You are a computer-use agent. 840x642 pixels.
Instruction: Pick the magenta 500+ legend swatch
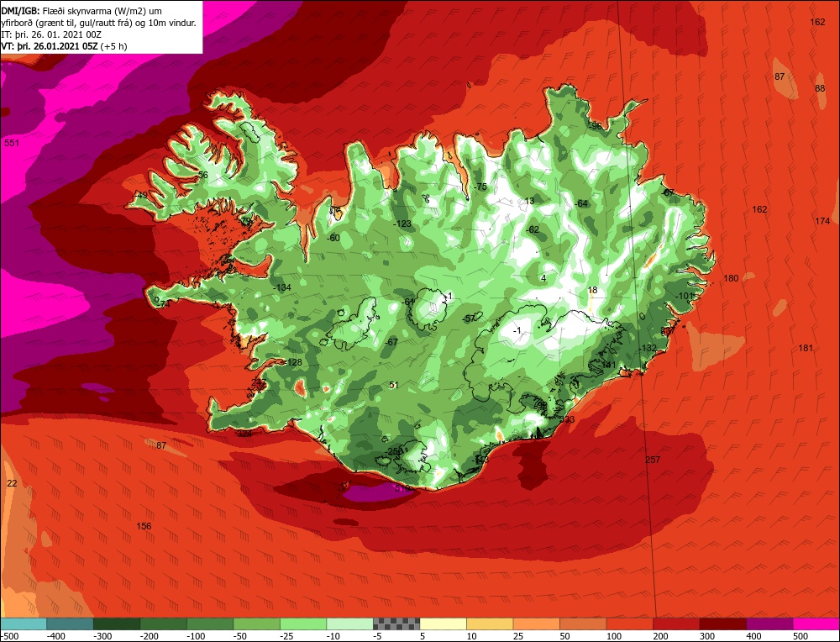816,624
